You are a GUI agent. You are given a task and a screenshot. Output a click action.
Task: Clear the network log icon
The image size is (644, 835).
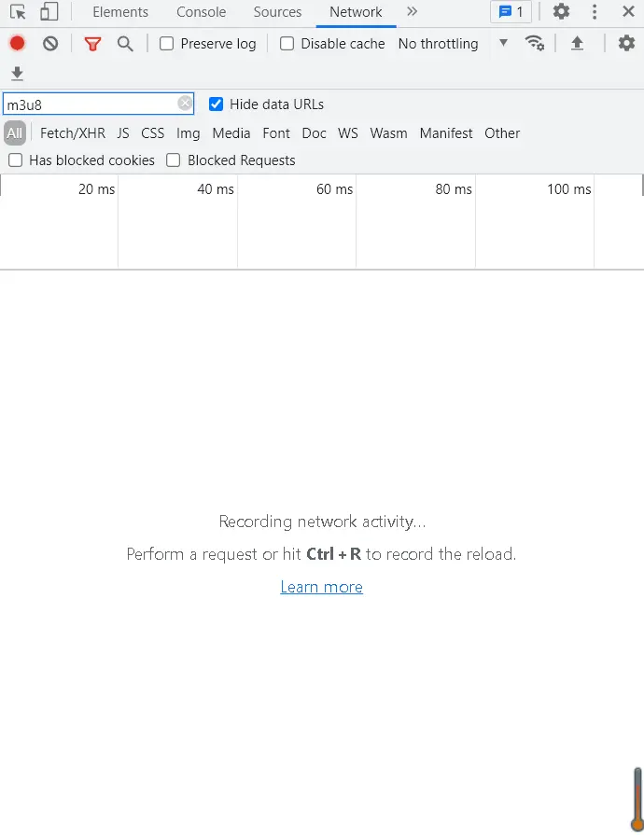tap(50, 43)
